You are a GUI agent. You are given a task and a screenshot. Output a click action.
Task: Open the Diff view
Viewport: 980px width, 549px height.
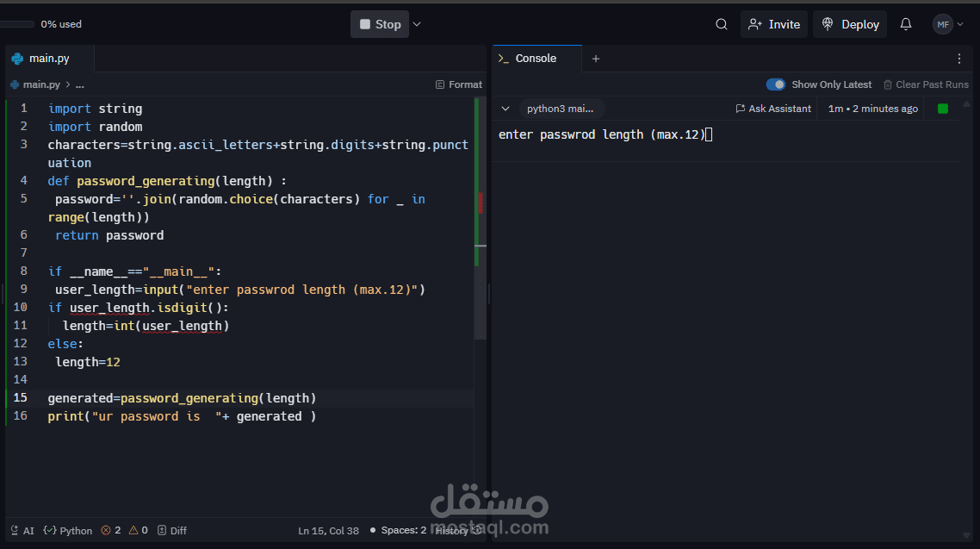[x=172, y=530]
